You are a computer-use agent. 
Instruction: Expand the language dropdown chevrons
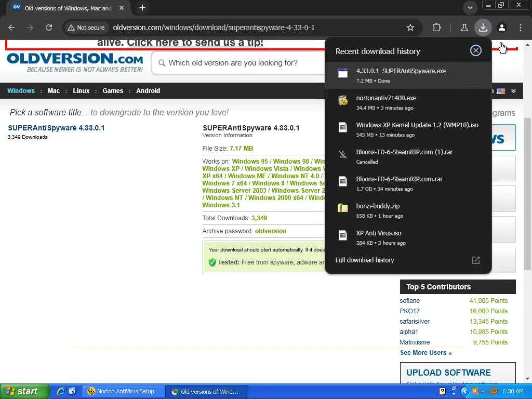coord(513,90)
